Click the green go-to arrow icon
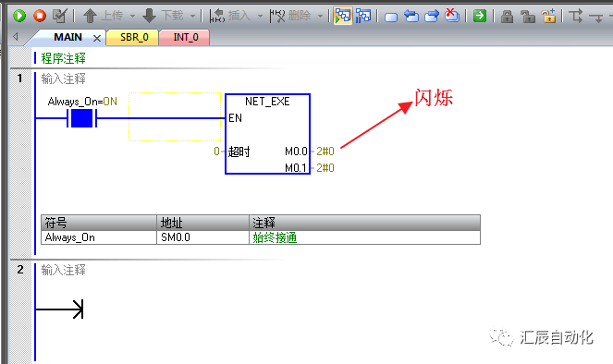 coord(480,16)
